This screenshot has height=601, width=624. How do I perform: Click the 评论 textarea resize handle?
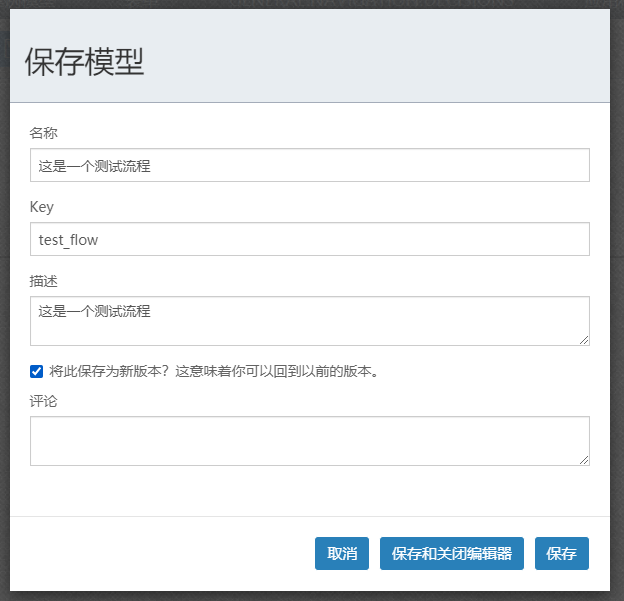coord(584,460)
